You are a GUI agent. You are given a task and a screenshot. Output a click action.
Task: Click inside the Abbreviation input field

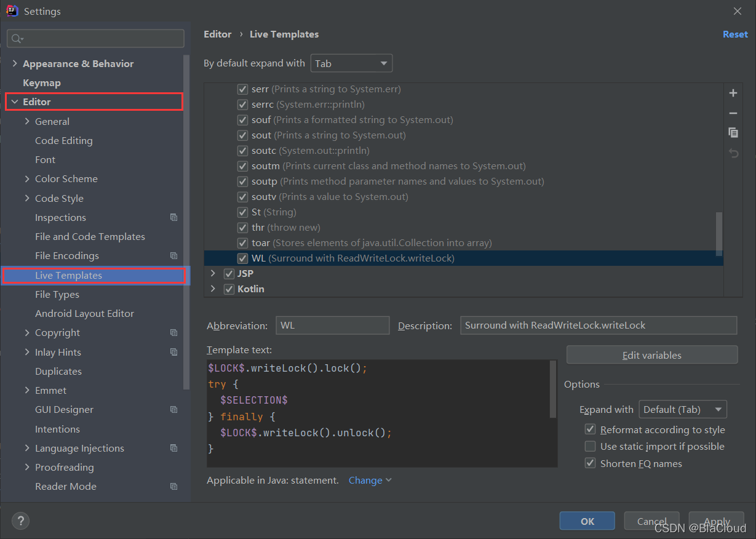pyautogui.click(x=332, y=325)
